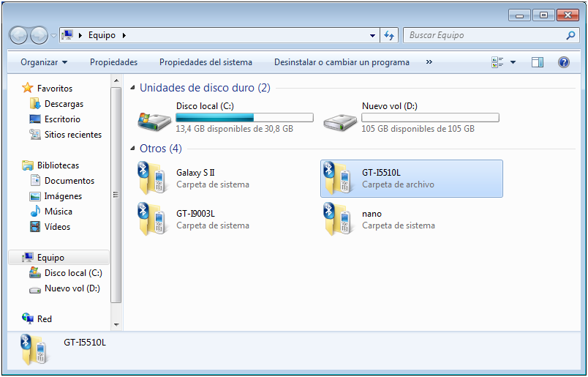Collapse the Otros group
Image resolution: width=588 pixels, height=377 pixels.
[132, 149]
